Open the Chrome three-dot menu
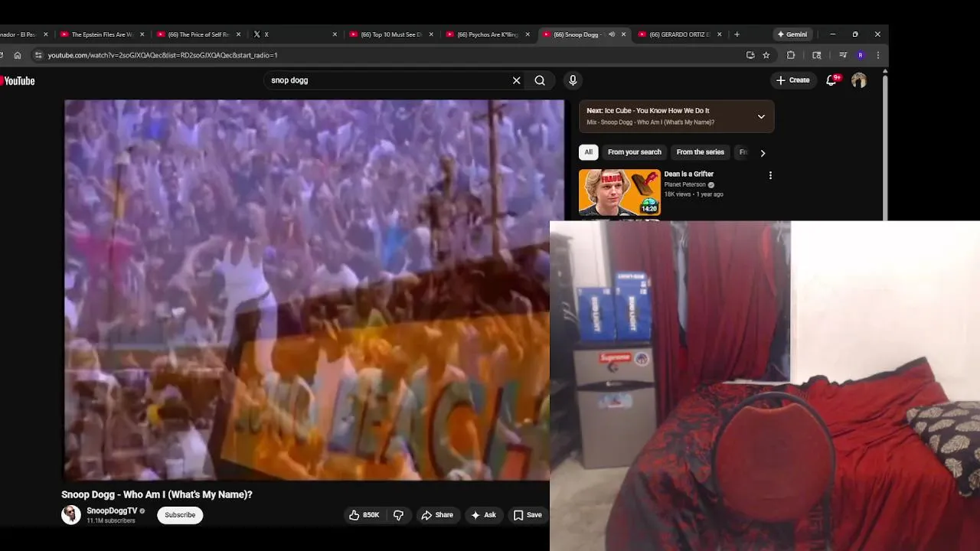 (x=878, y=55)
